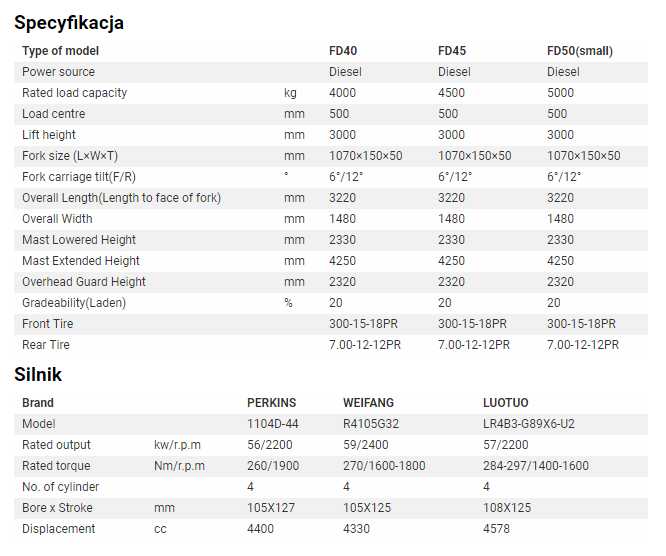Click the Brand header label
This screenshot has height=556, width=666.
coord(38,403)
